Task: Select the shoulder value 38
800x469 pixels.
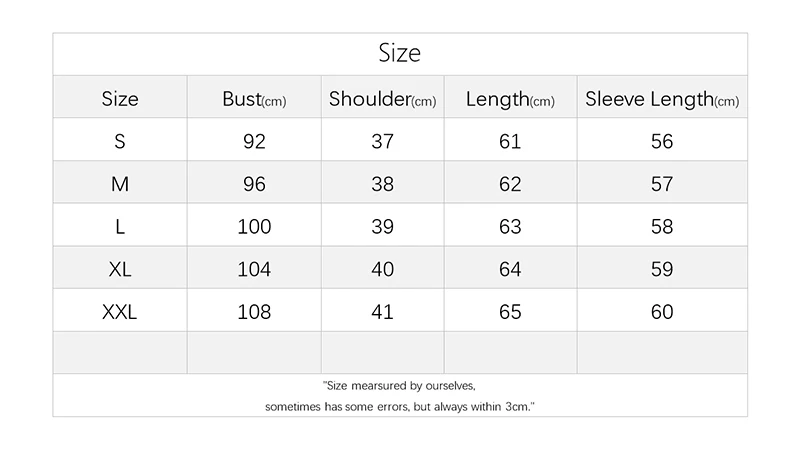Action: [382, 185]
